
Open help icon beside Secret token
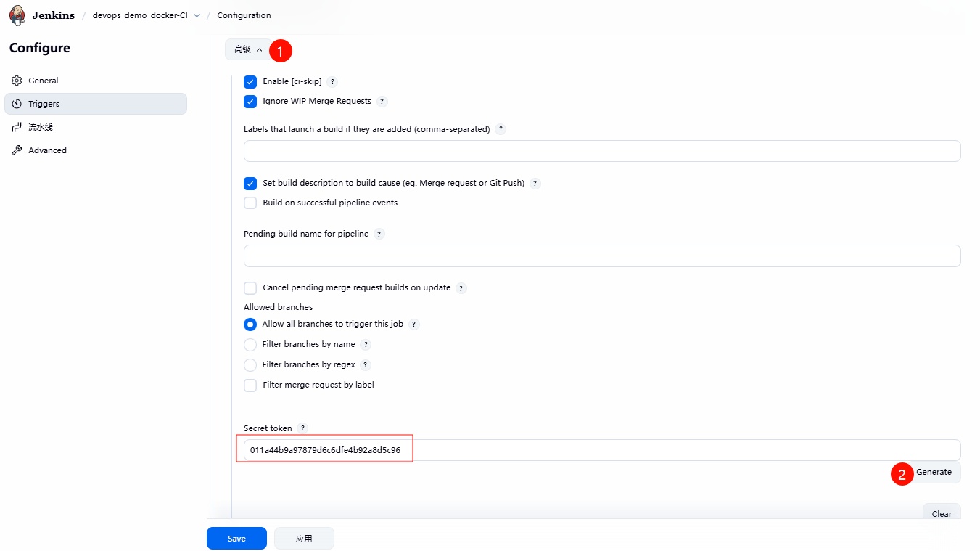point(303,428)
